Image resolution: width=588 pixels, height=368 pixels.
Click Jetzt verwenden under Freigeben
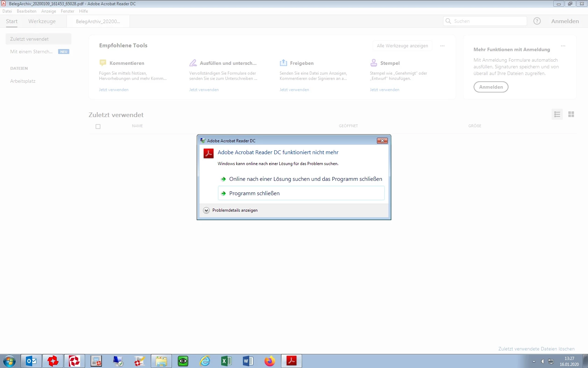(294, 90)
